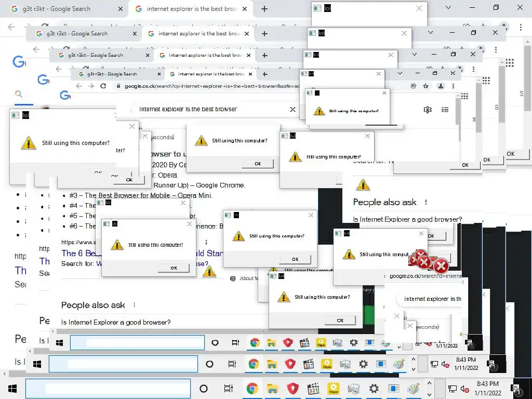Screen dimensions: 532x399
Task: Expand 'Is Internet Explorer a good browser?' beside black bars
Action: click(x=407, y=220)
